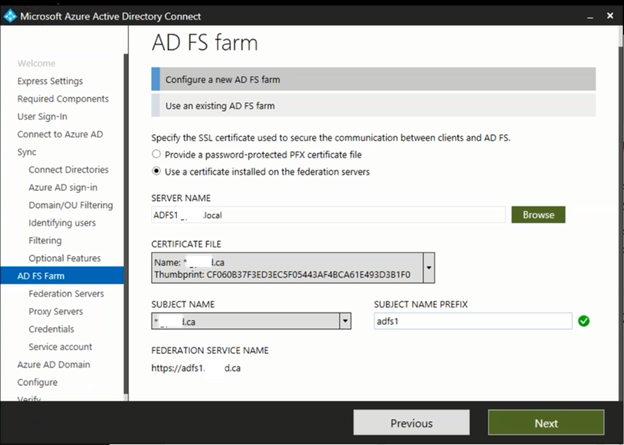
Task: Go to Proxy Servers step
Action: pos(56,311)
